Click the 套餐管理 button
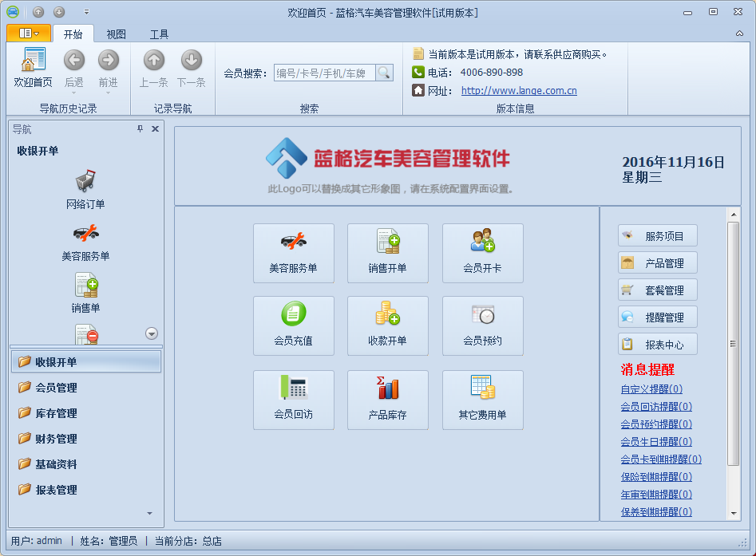Image resolution: width=756 pixels, height=556 pixels. click(658, 290)
